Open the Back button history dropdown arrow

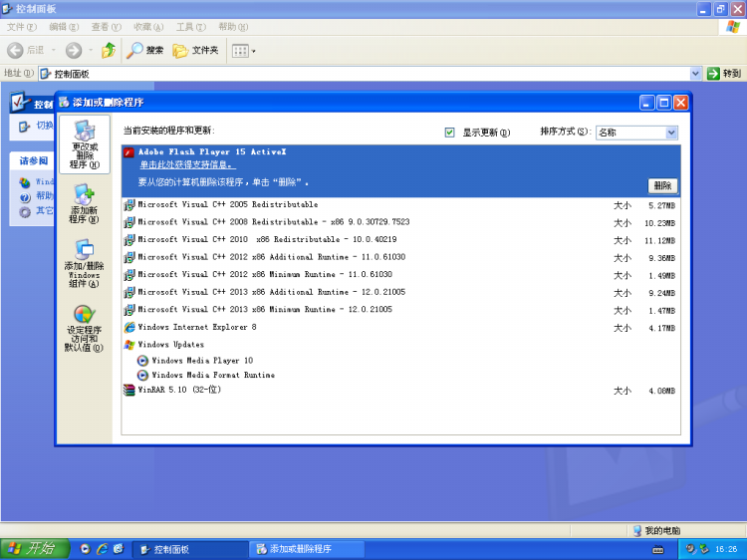point(54,50)
